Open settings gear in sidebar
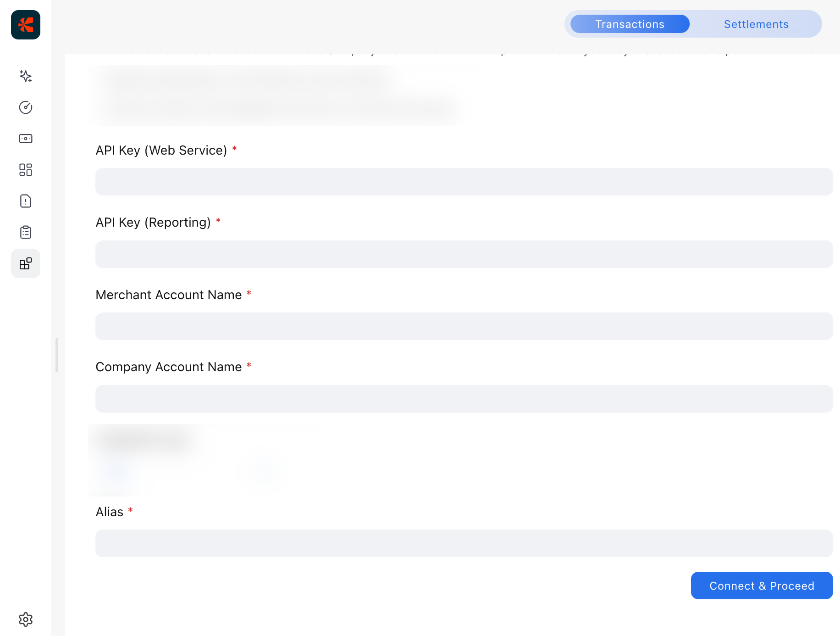The height and width of the screenshot is (636, 840). pos(26,619)
